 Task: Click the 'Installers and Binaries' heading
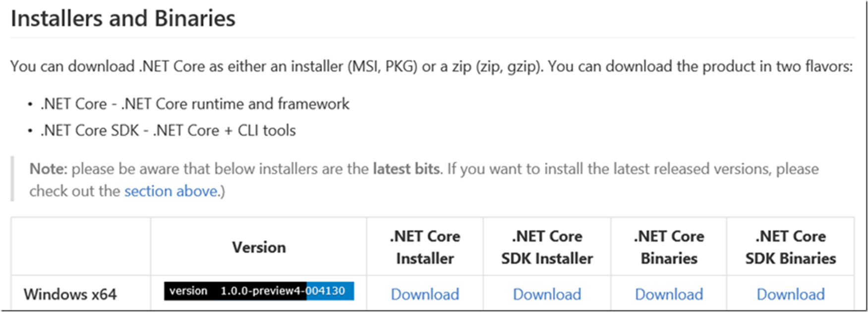point(123,19)
